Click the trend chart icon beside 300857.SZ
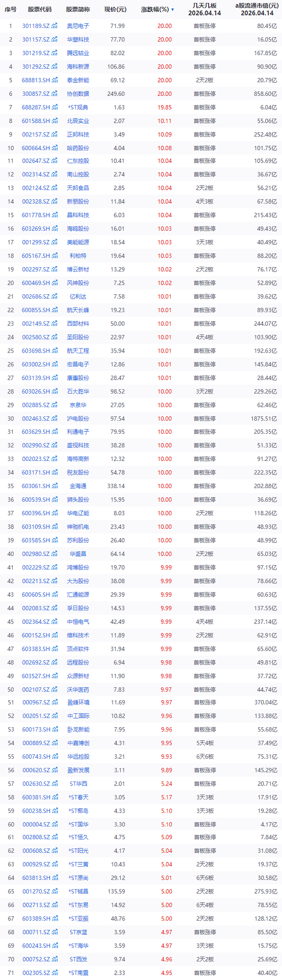The width and height of the screenshot is (282, 980). pyautogui.click(x=55, y=94)
